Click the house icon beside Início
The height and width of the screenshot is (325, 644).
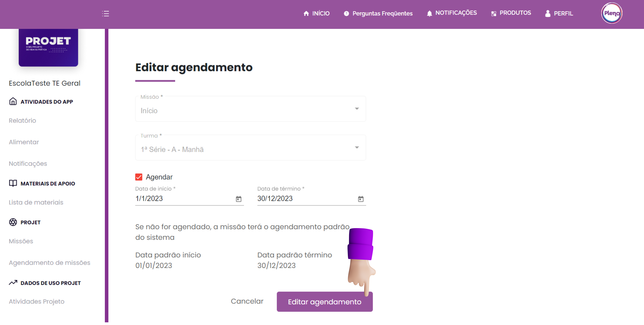(x=306, y=13)
